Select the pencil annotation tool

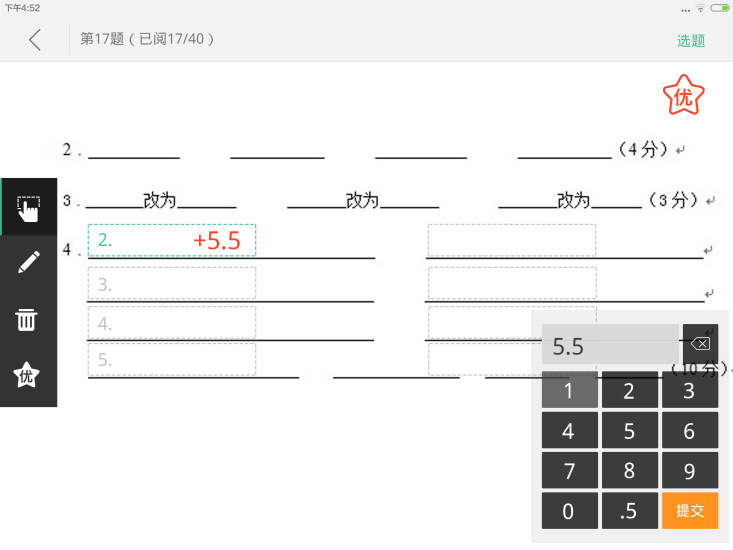click(x=29, y=262)
